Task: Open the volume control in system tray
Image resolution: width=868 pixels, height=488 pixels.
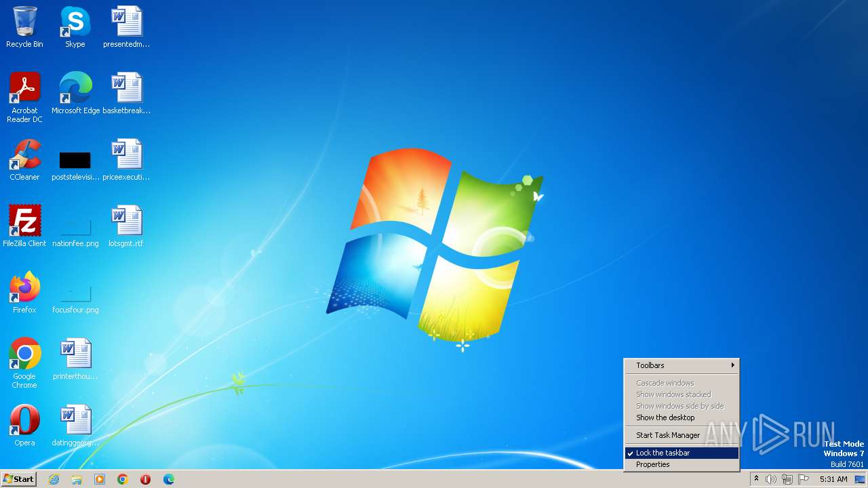Action: tap(771, 479)
